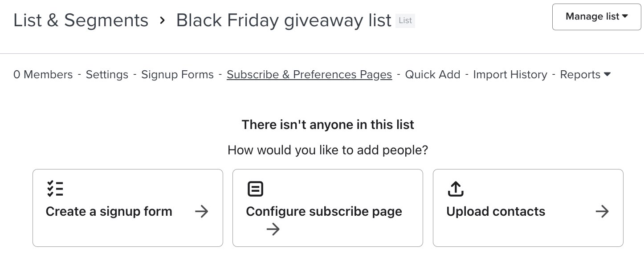
Task: View the 0 Members section
Action: point(43,75)
